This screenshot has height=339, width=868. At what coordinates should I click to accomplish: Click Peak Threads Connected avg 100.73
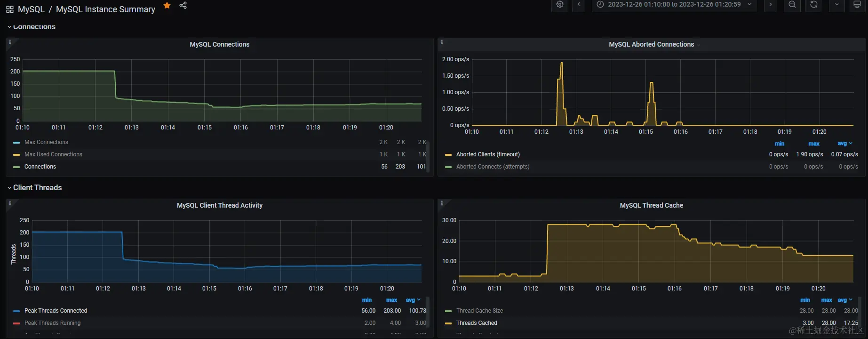[x=417, y=311]
